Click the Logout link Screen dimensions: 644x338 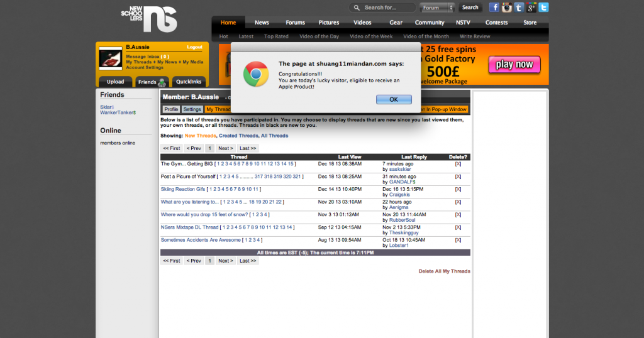[195, 47]
